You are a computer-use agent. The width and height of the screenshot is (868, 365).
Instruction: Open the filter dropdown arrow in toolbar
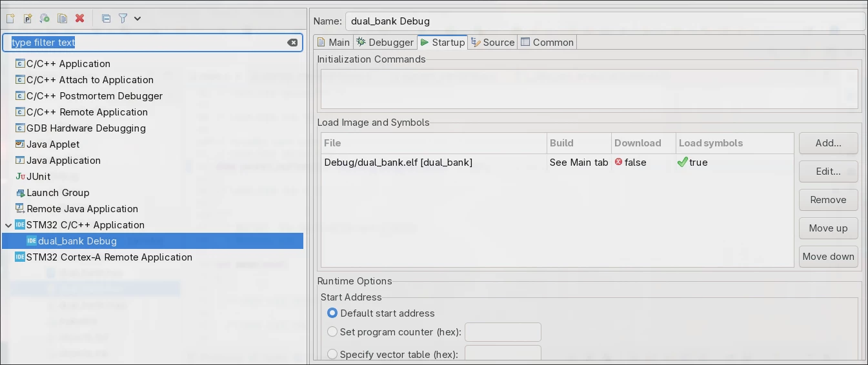click(137, 19)
